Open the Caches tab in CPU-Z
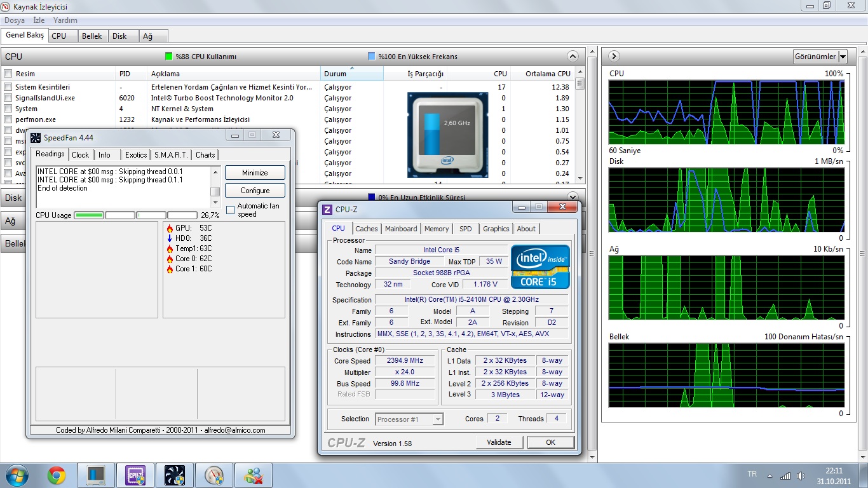 click(x=367, y=229)
